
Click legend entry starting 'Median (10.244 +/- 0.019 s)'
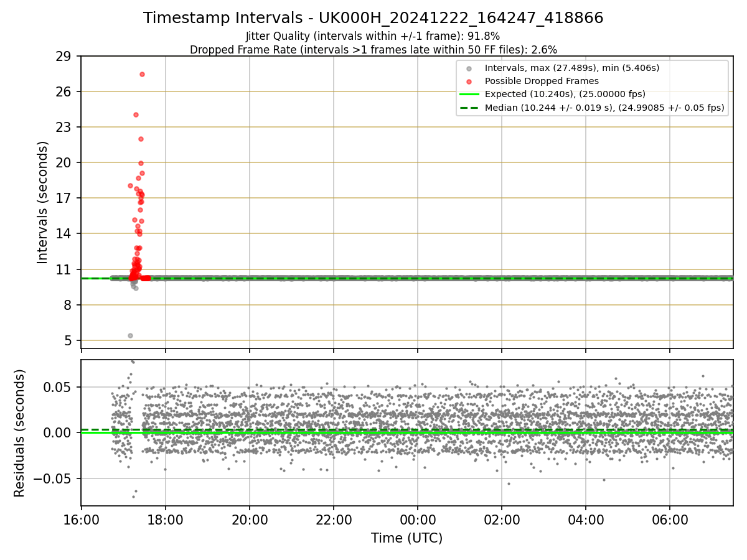point(604,108)
